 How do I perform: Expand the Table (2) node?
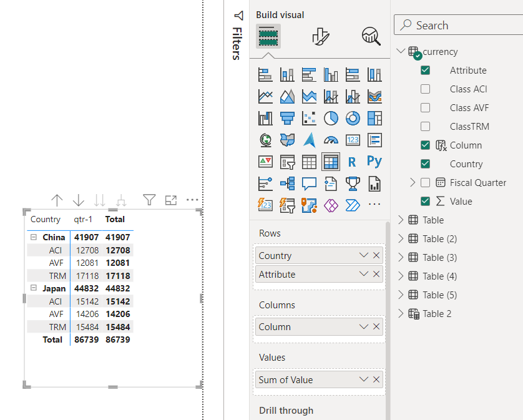[401, 238]
